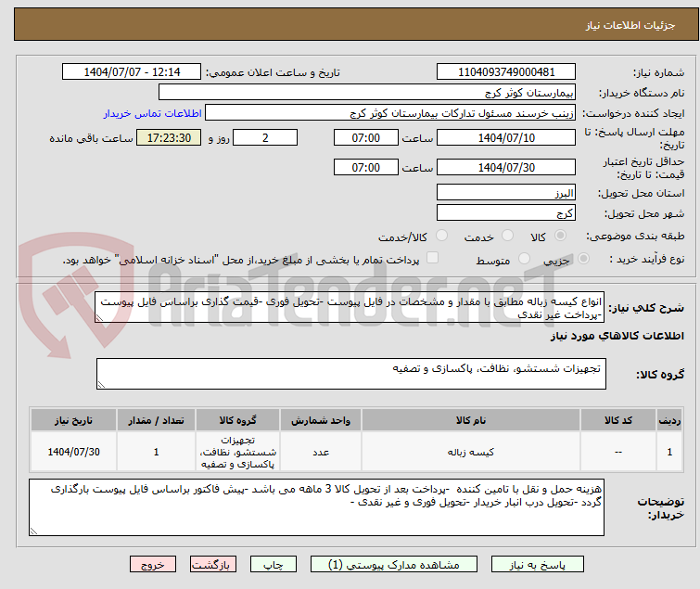Click the city field کرج
Screen dimensions: 700x589
coord(506,213)
